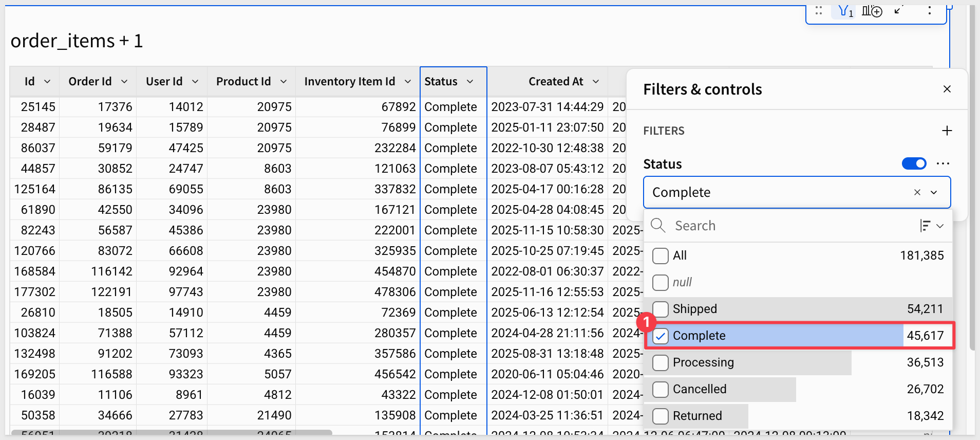Click the Search field in filter dropdown
The image size is (980, 440).
coord(791,226)
